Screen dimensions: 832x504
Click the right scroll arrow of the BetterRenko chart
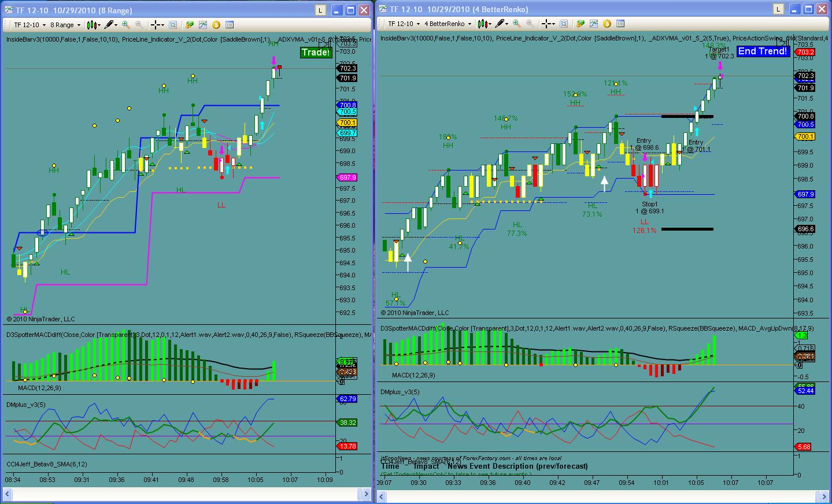pos(824,496)
